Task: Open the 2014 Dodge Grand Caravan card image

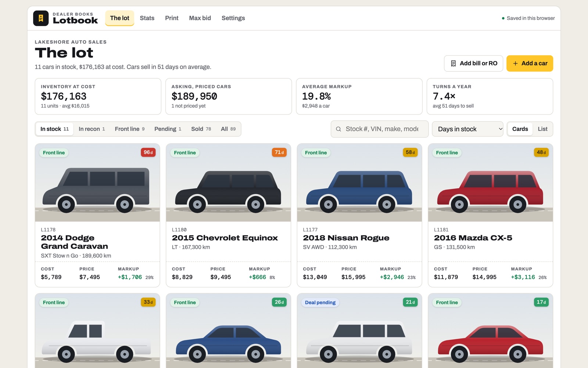Action: coord(97,183)
